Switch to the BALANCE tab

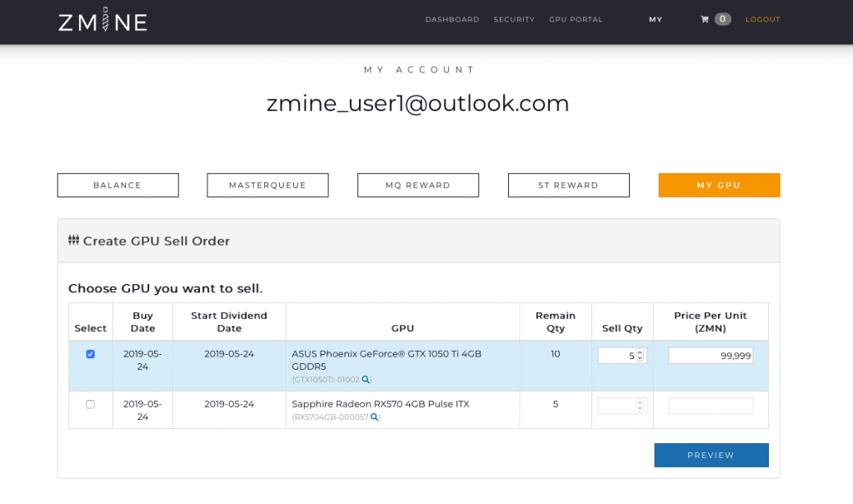117,185
